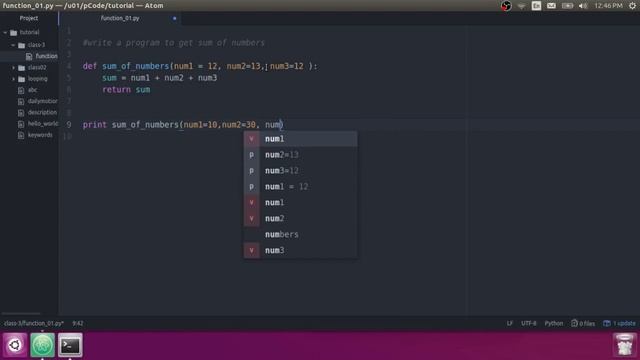Click the looping folder icon
640x360 pixels.
[x=22, y=79]
